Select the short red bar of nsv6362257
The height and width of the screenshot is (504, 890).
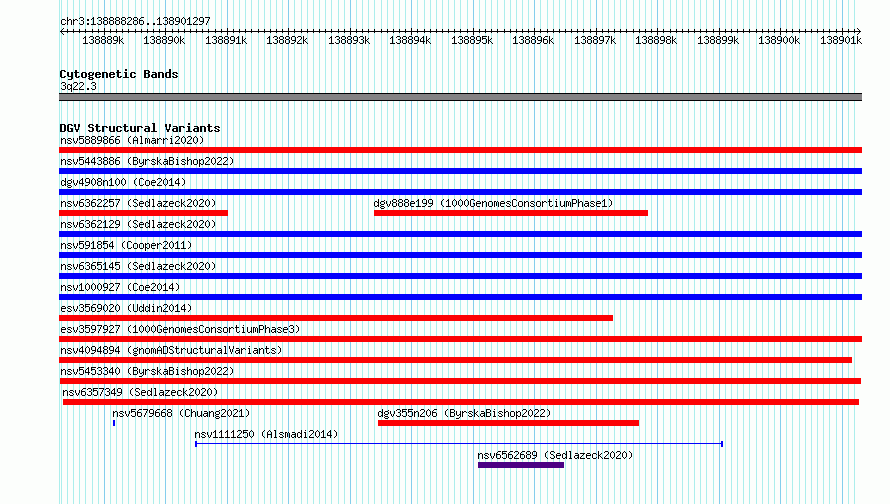(x=144, y=213)
